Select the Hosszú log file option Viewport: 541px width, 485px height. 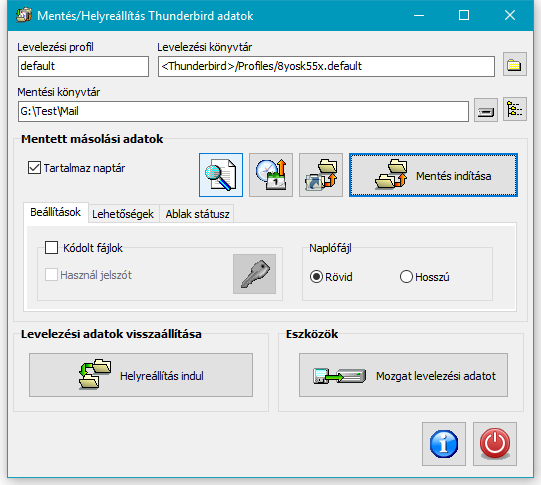[406, 277]
